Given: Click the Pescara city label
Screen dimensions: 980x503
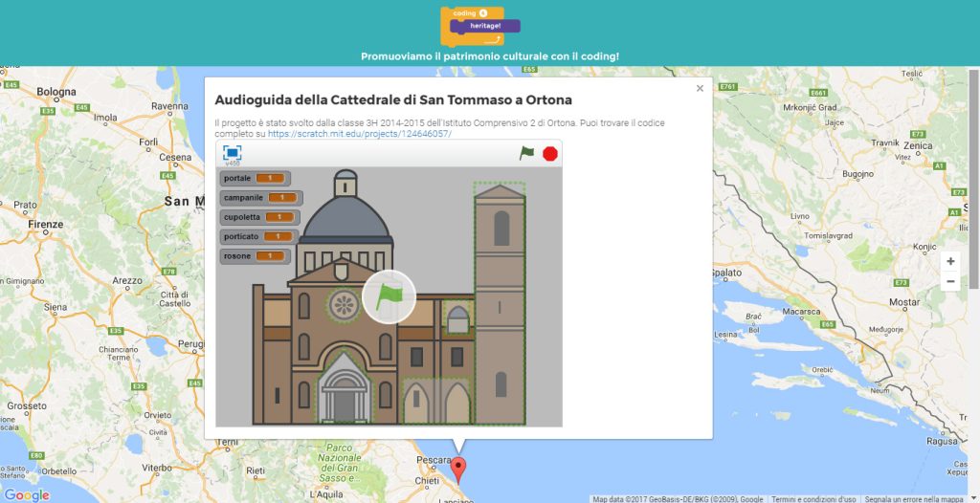Looking at the screenshot, I should (434, 460).
